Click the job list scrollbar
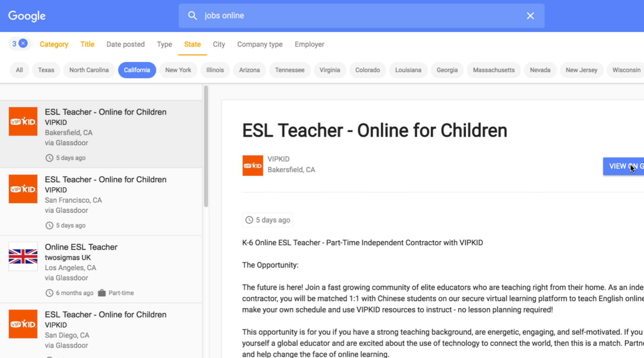Viewport: 644px width, 358px height. [x=206, y=146]
